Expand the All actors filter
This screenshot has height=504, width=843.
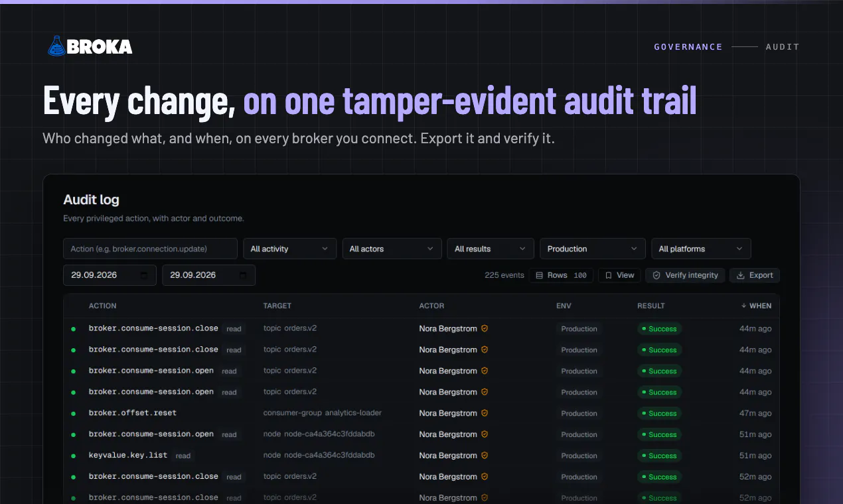tap(392, 249)
